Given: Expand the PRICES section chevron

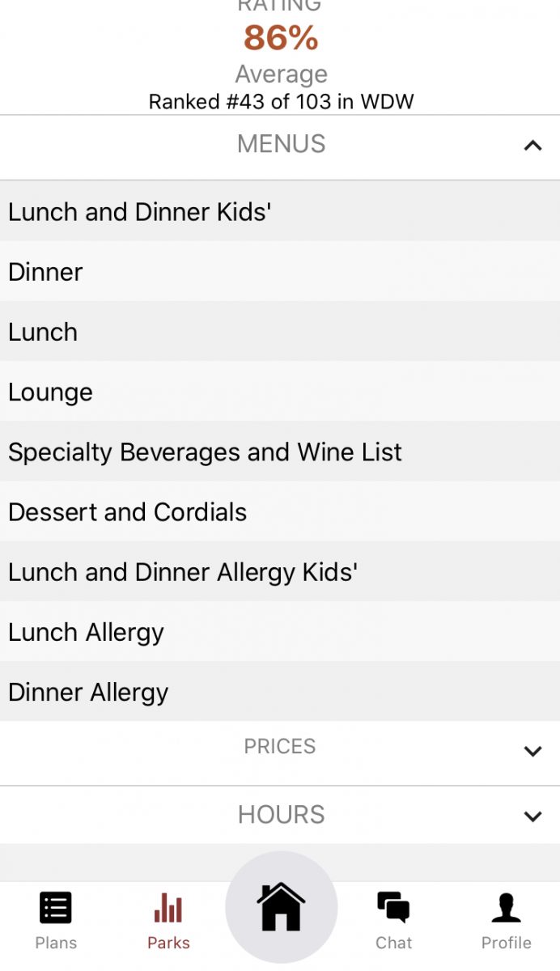Looking at the screenshot, I should pyautogui.click(x=532, y=751).
